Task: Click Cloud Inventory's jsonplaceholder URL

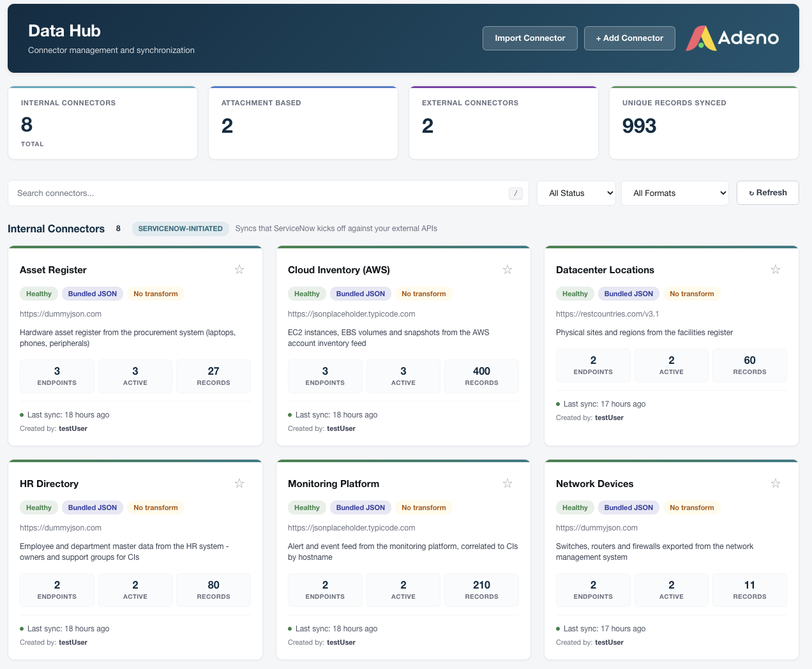Action: pyautogui.click(x=352, y=314)
